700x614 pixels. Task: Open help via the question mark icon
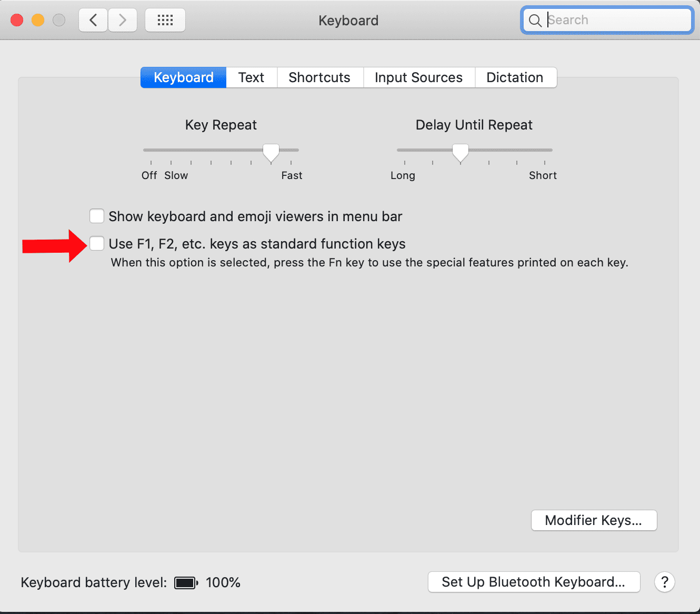click(x=664, y=582)
